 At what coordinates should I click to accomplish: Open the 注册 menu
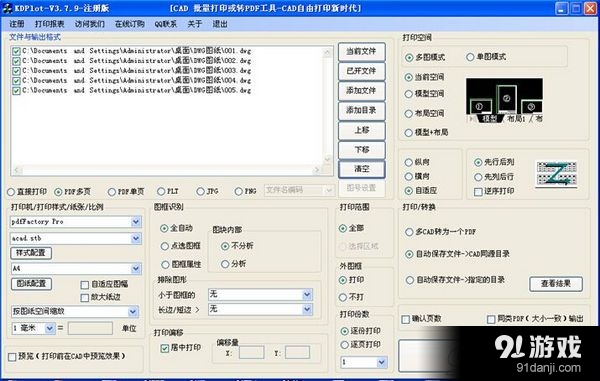point(17,24)
